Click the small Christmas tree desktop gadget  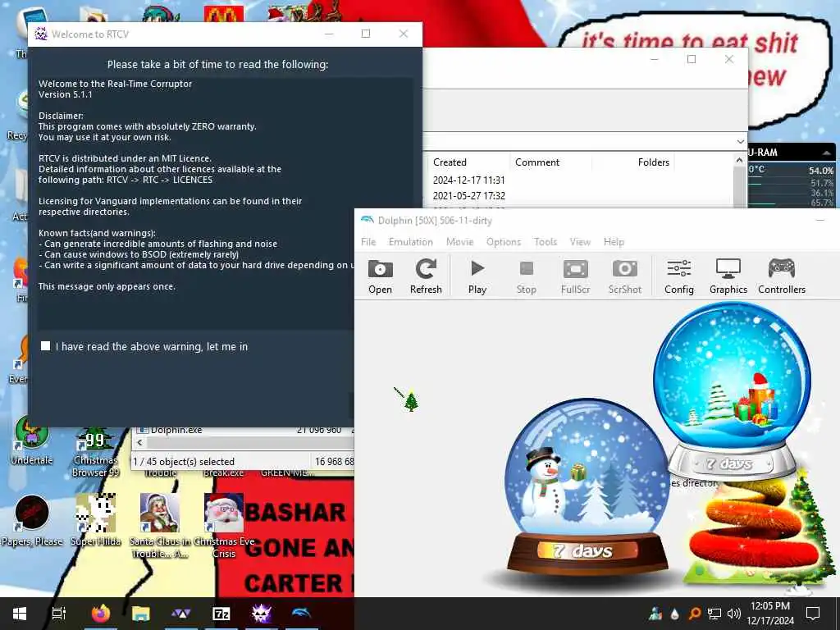coord(412,400)
